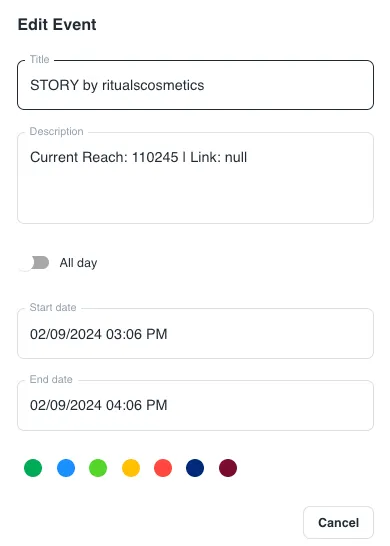The image size is (390, 546).
Task: Click the Cancel button
Action: [x=338, y=523]
